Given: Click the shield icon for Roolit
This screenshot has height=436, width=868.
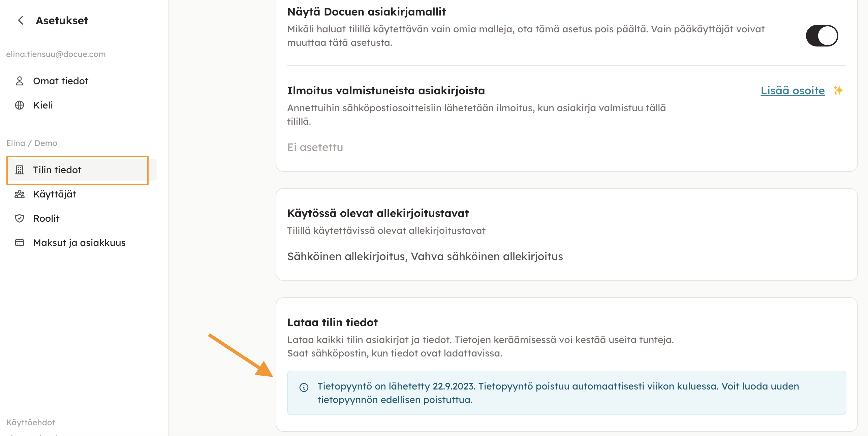Looking at the screenshot, I should point(20,218).
